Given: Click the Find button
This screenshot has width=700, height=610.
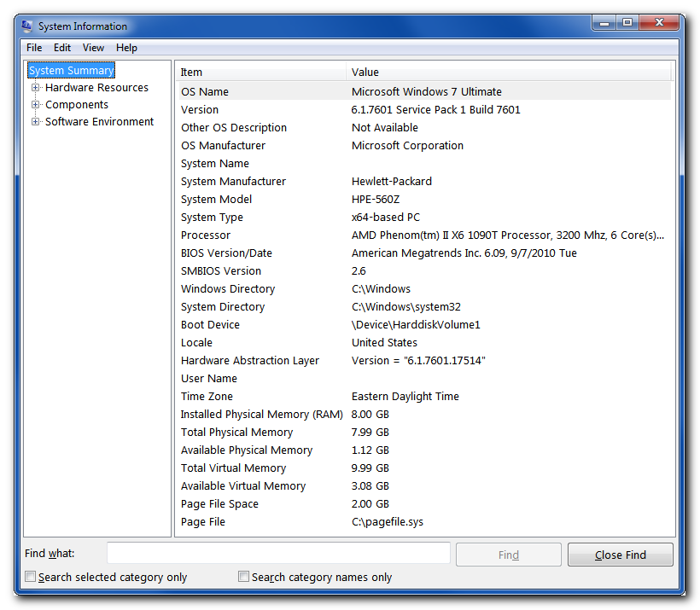Looking at the screenshot, I should click(x=509, y=555).
